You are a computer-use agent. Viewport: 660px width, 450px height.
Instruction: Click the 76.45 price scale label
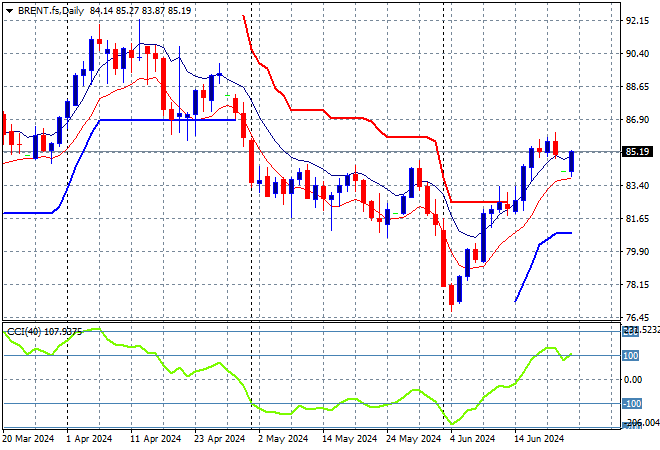637,317
